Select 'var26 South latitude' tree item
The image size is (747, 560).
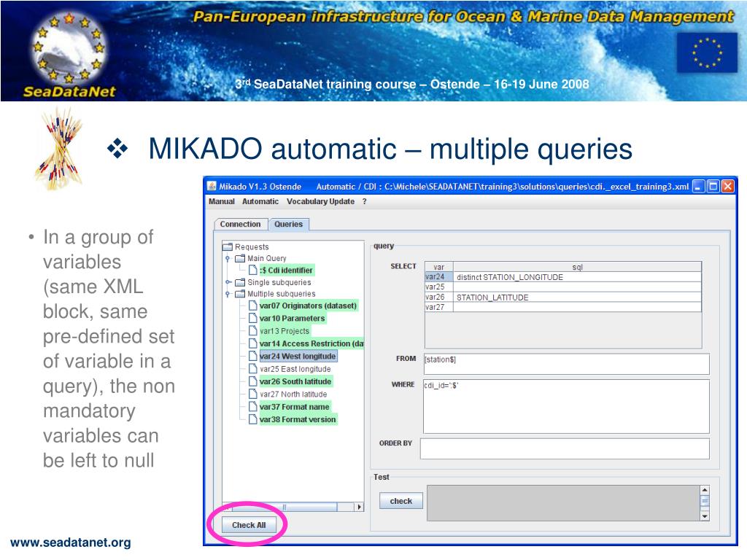(x=295, y=381)
